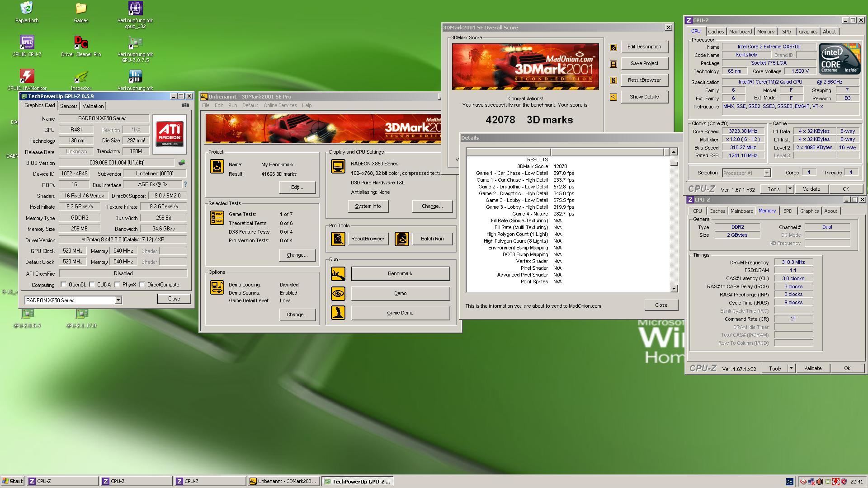The width and height of the screenshot is (868, 488).
Task: Enable PhysX checkbox in GPU-Z
Action: (118, 285)
